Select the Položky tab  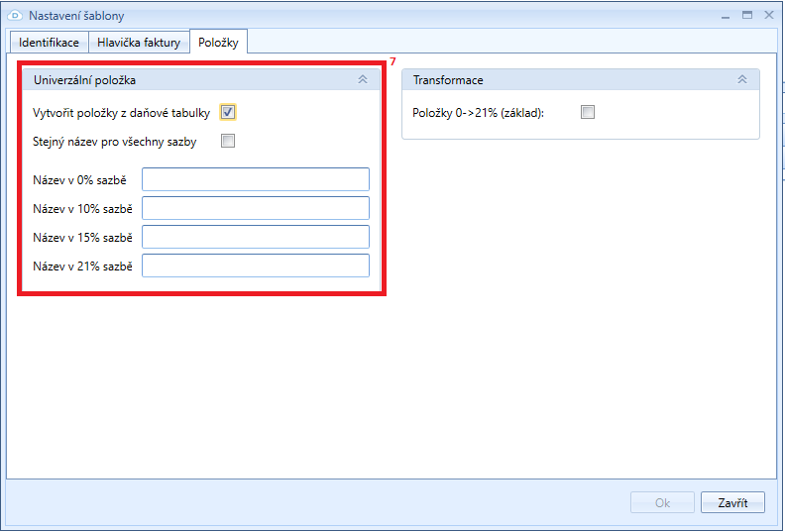(218, 43)
